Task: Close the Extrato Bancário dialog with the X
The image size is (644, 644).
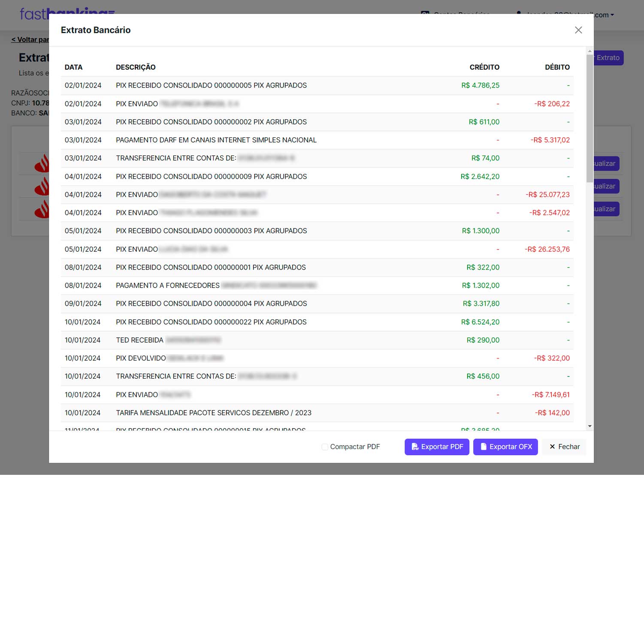Action: click(x=578, y=30)
